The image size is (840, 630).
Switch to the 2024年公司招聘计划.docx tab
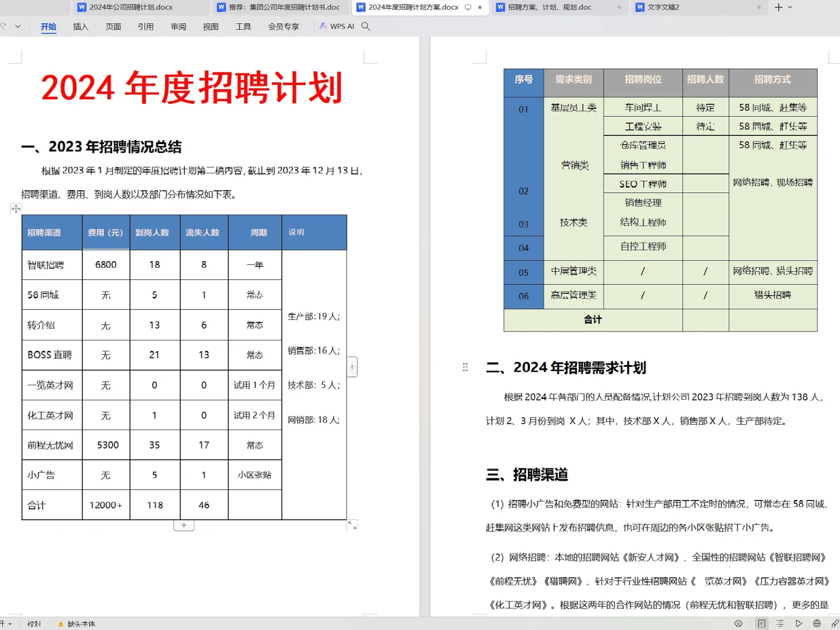[x=131, y=8]
